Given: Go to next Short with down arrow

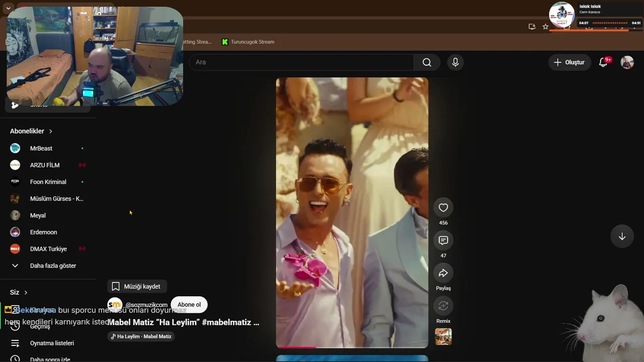Looking at the screenshot, I should 622,236.
